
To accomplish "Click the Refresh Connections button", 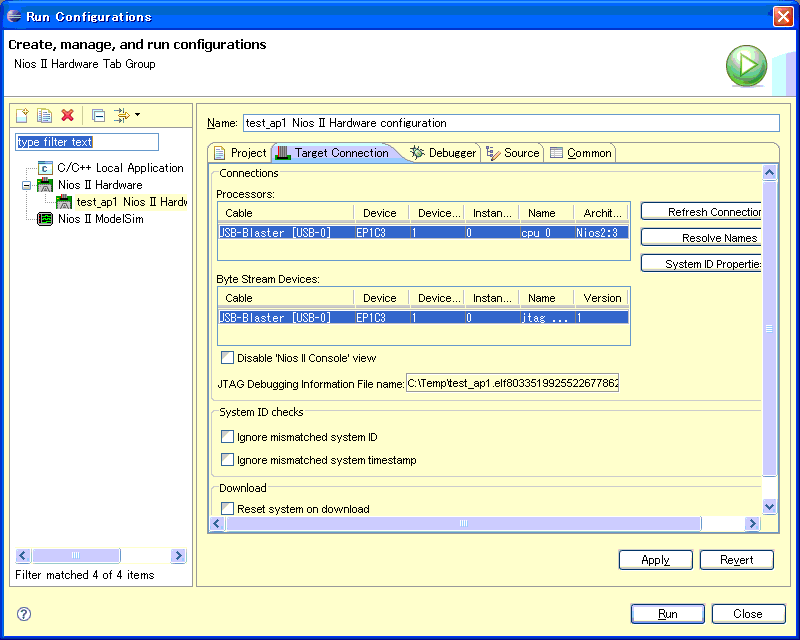I will tap(701, 212).
